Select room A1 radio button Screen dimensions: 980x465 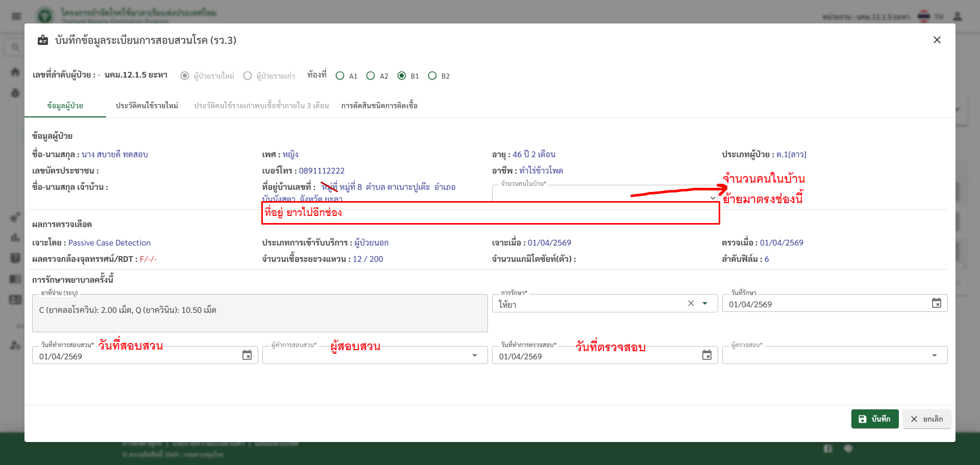click(340, 76)
